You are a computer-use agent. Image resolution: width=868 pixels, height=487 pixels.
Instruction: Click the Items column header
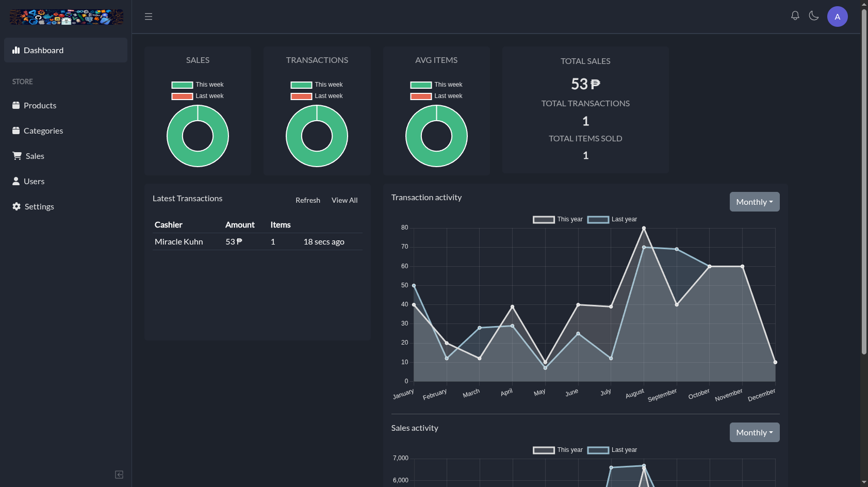[281, 225]
